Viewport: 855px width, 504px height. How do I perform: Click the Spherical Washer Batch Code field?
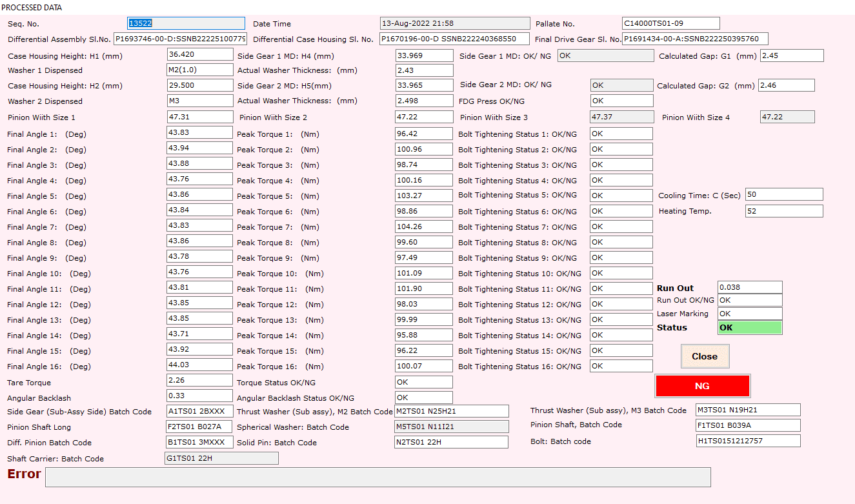[x=452, y=427]
